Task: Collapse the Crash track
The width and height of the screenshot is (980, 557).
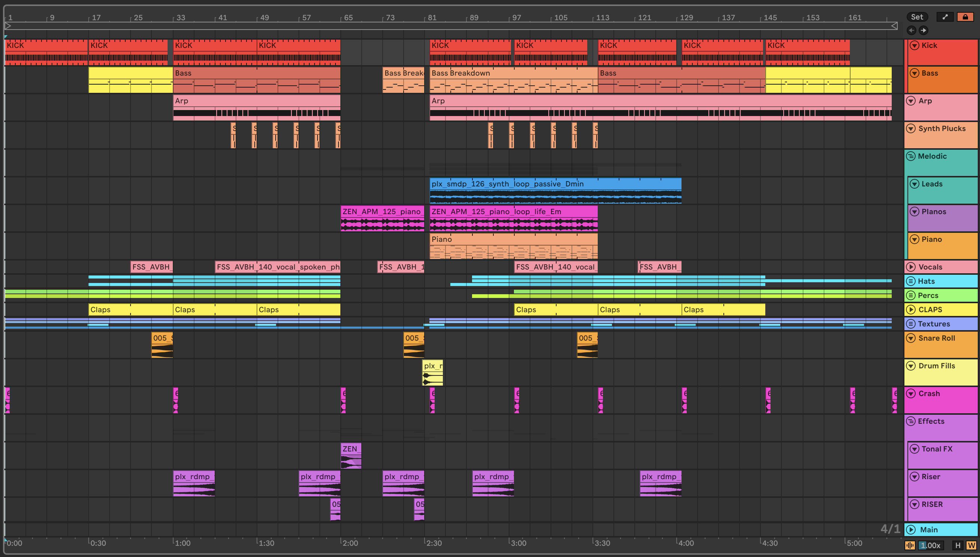Action: click(x=911, y=394)
